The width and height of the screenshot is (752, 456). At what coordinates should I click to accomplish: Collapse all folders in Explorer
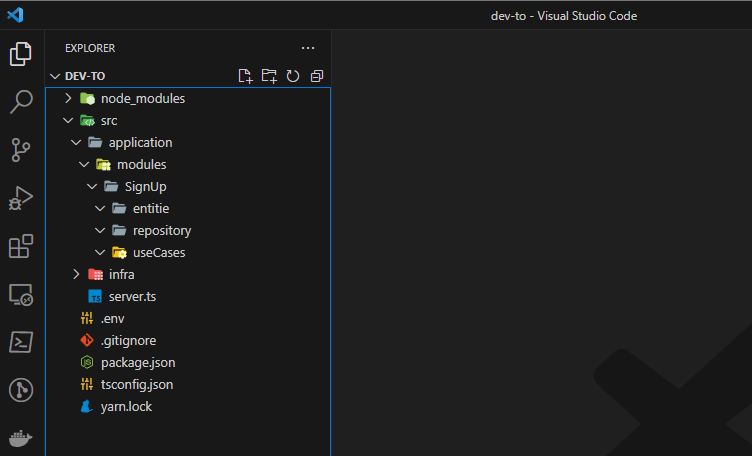pyautogui.click(x=317, y=76)
